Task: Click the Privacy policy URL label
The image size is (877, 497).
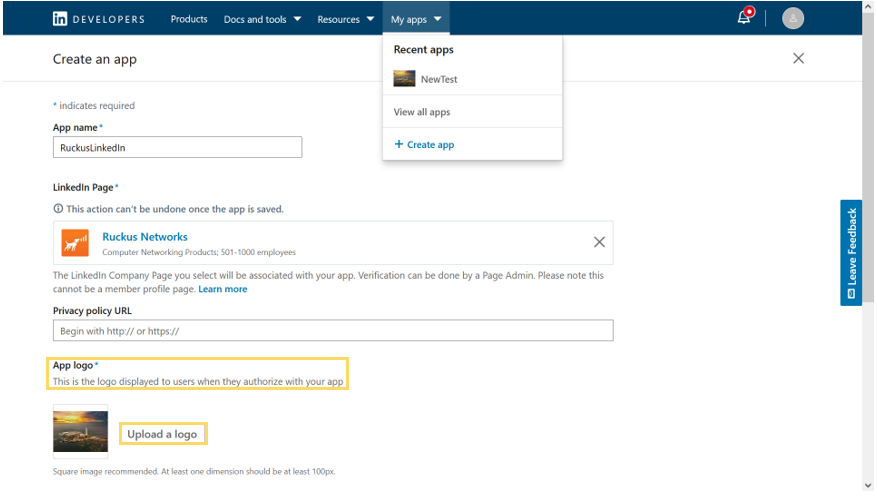Action: (92, 311)
